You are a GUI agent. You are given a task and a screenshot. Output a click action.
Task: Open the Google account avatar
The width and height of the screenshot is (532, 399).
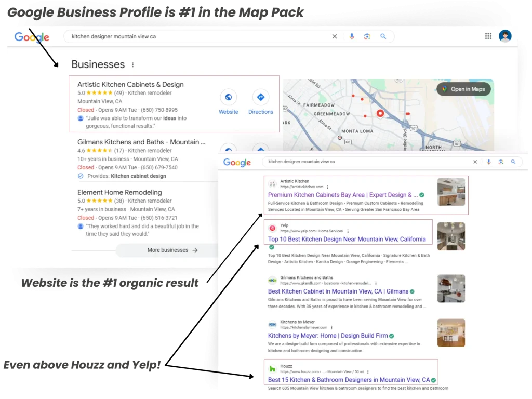coord(505,36)
